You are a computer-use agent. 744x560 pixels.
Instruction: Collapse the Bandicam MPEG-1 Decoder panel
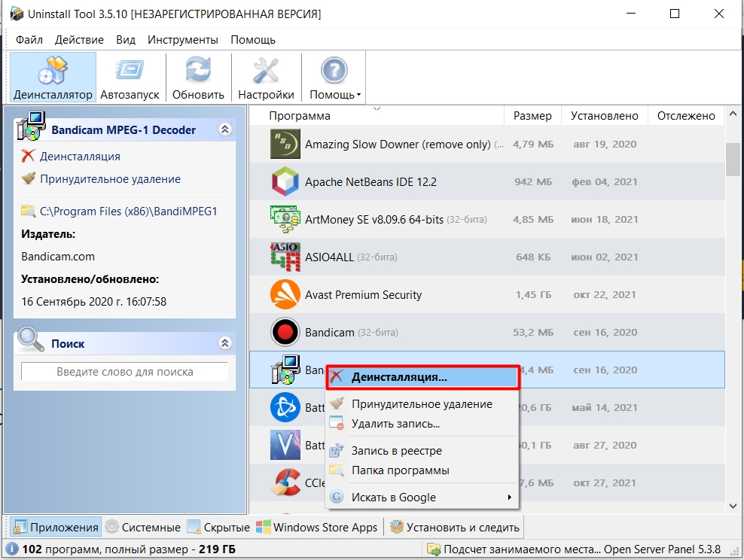tap(225, 129)
